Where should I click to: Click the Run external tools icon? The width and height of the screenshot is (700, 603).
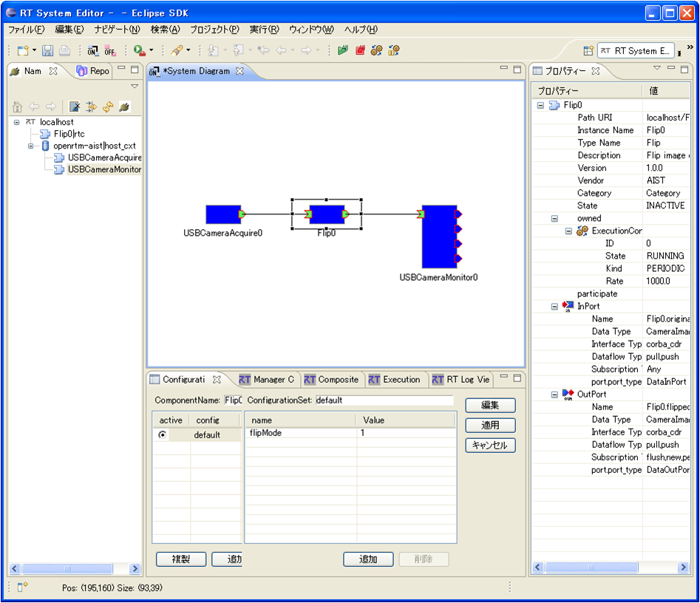tap(140, 50)
